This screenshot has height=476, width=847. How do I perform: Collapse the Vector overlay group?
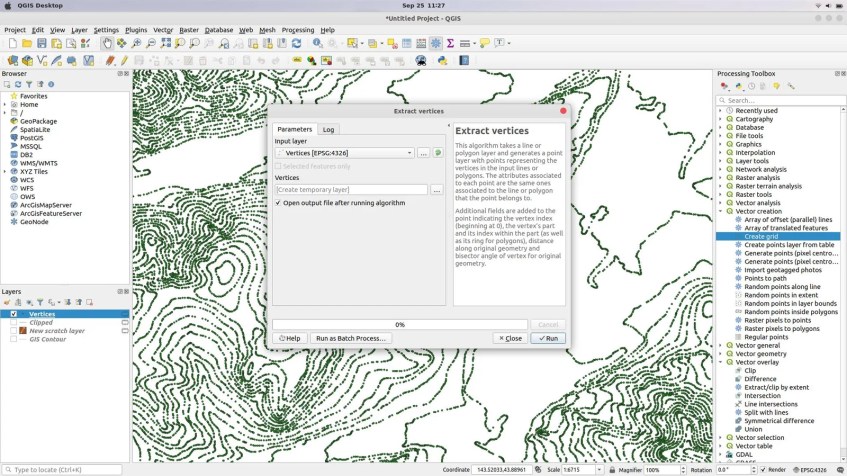tap(720, 362)
